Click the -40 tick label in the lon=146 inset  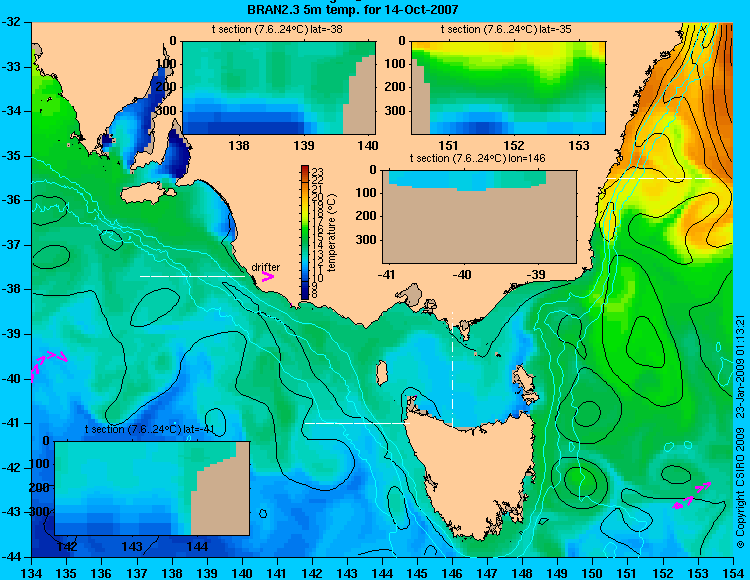(x=462, y=274)
